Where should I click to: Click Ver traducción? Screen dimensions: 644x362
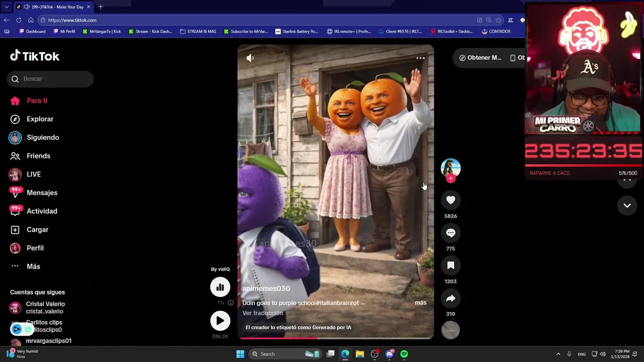pos(263,313)
